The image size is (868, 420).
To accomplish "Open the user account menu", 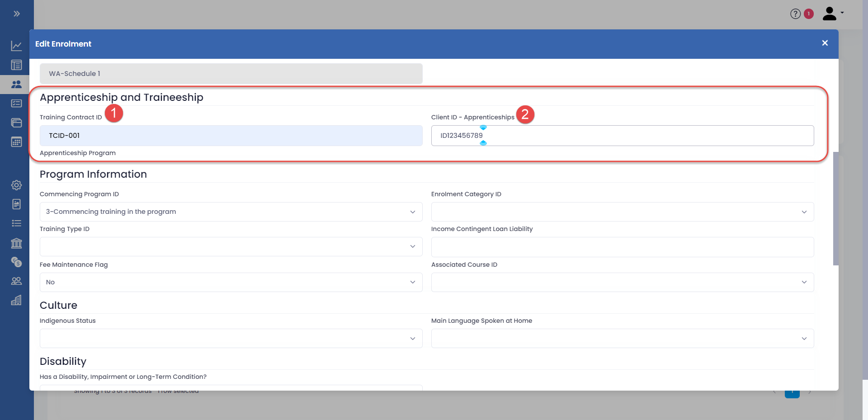I will (832, 14).
